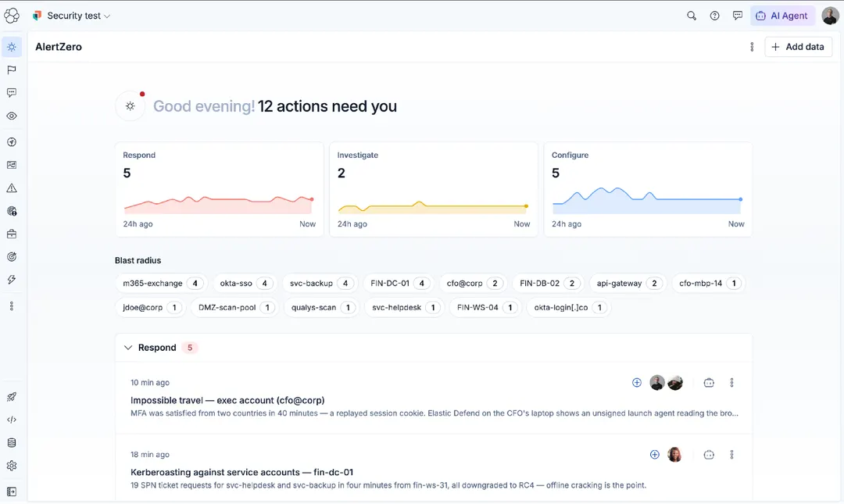This screenshot has height=504, width=844.
Task: Click the sun notification icon beside greeting
Action: (x=131, y=106)
